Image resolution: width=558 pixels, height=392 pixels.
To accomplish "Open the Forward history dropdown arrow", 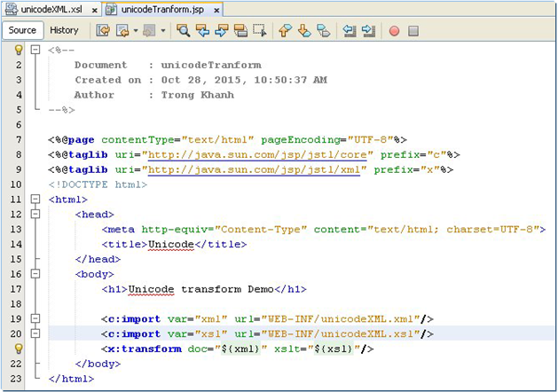I will 163,30.
